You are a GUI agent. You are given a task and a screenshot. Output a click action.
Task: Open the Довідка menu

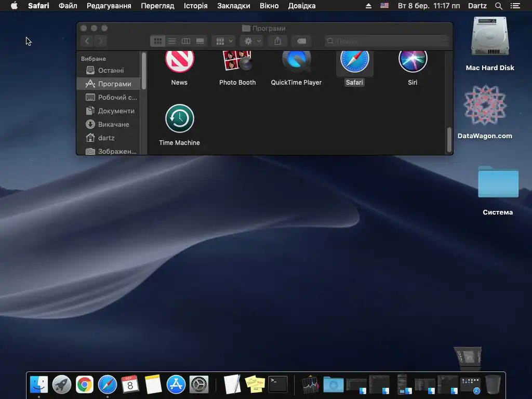click(x=302, y=6)
